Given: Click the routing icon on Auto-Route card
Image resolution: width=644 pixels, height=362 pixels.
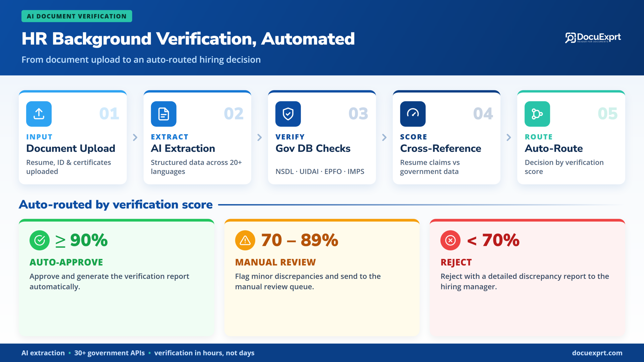Looking at the screenshot, I should [x=537, y=114].
